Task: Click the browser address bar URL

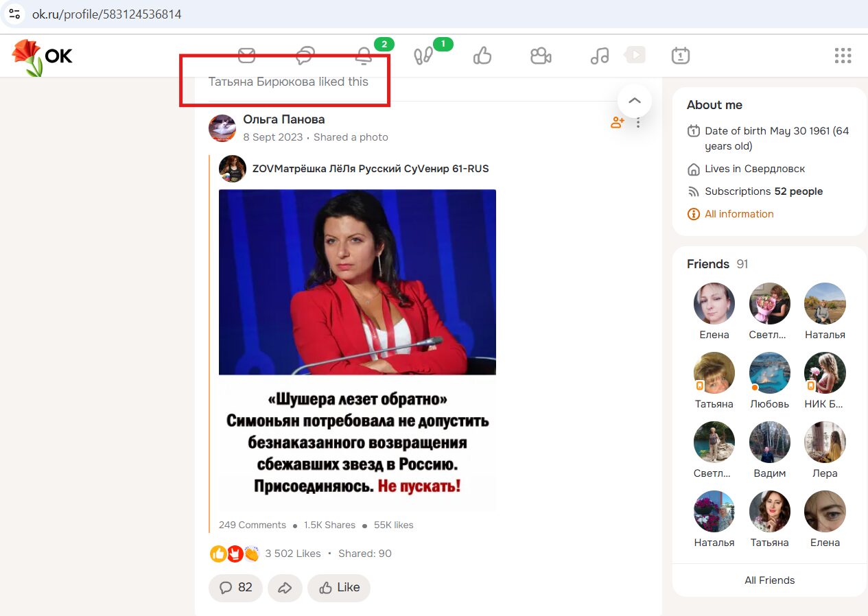Action: [x=107, y=14]
